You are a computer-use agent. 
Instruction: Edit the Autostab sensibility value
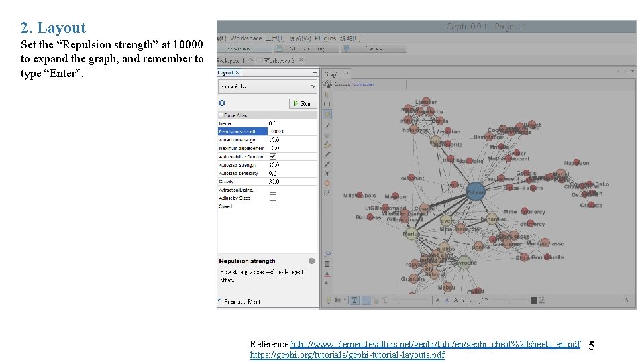pos(292,173)
